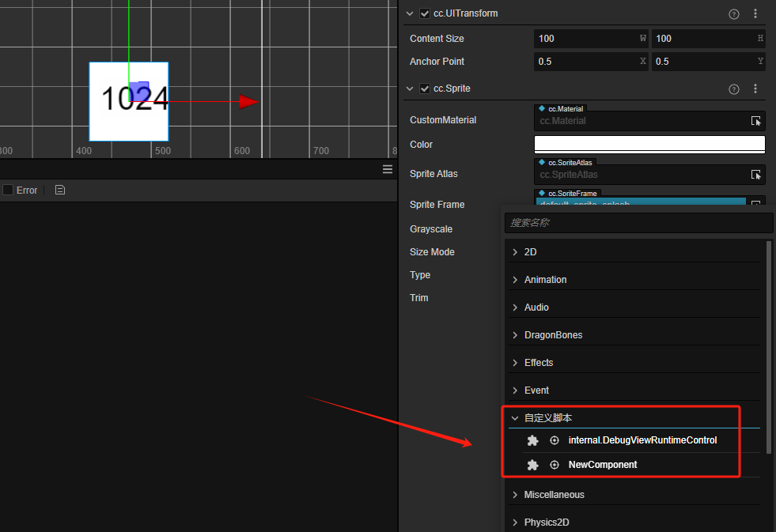Open cc.Sprite component options menu
Viewport: 776px width, 532px height.
755,89
